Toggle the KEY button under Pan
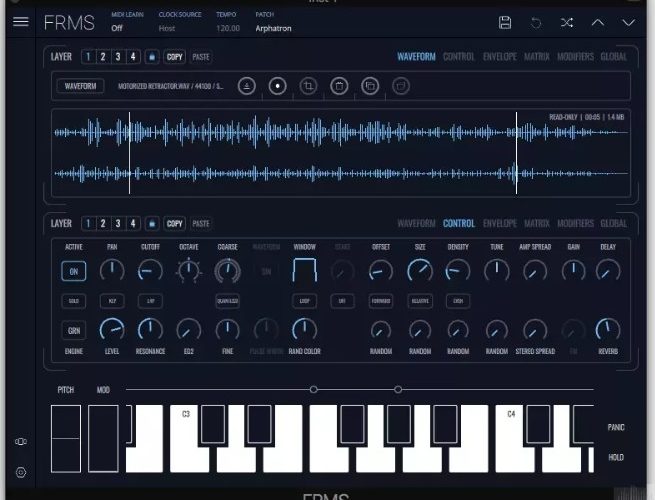The width and height of the screenshot is (655, 500). [x=112, y=301]
